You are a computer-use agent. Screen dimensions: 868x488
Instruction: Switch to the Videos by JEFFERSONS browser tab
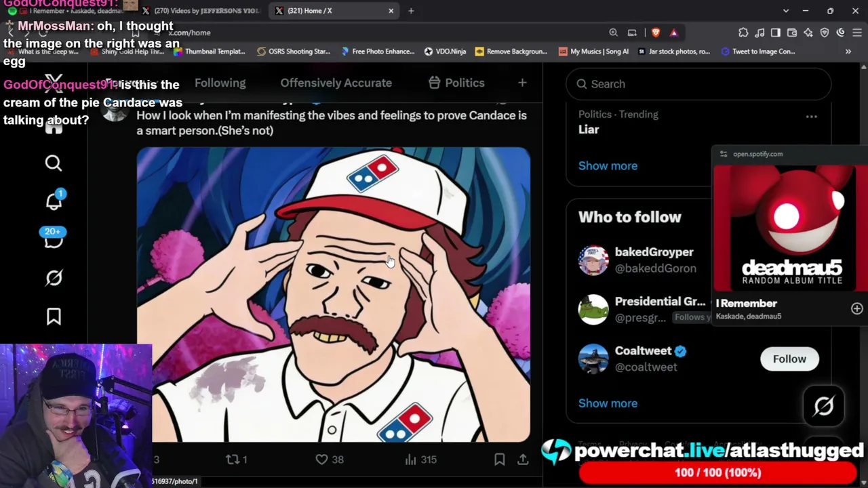pyautogui.click(x=200, y=11)
